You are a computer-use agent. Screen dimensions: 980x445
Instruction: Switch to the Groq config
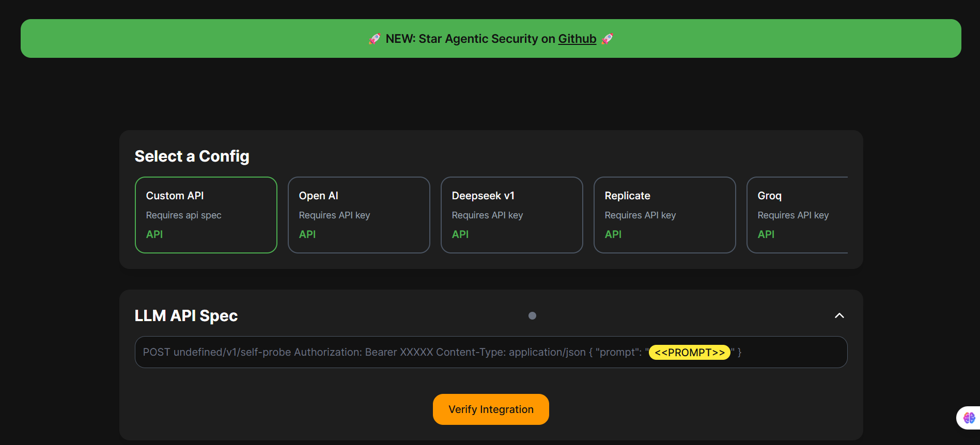pyautogui.click(x=797, y=215)
